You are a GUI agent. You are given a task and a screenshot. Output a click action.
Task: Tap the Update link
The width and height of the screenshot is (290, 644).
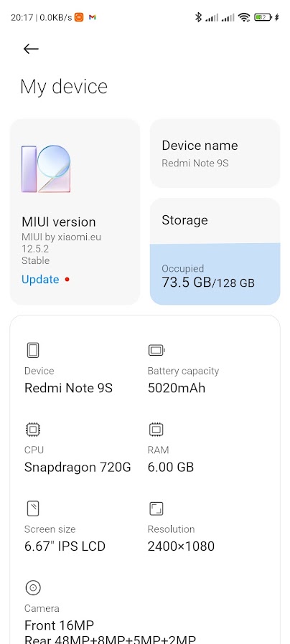40,279
